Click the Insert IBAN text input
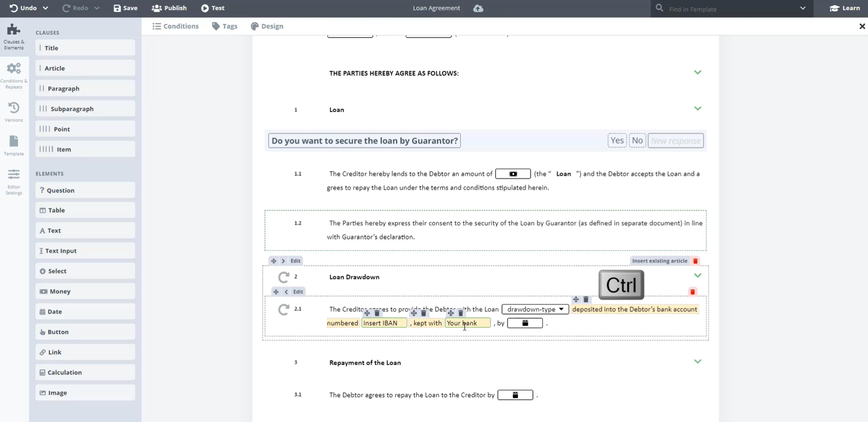This screenshot has width=868, height=422. pyautogui.click(x=384, y=323)
